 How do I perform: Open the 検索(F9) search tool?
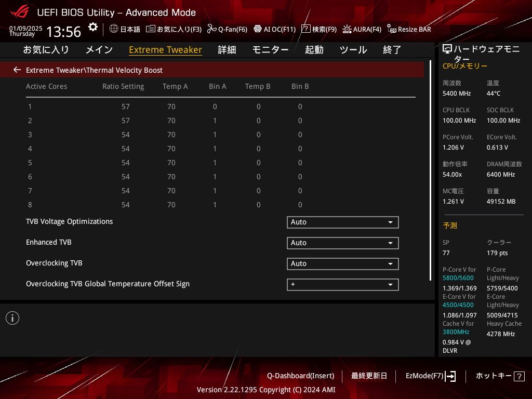[x=319, y=29]
